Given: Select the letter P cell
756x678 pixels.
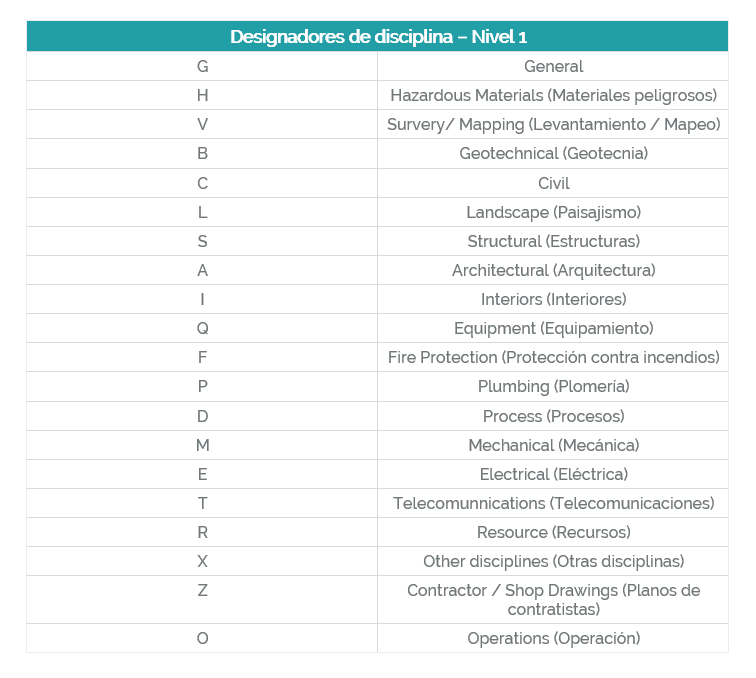Looking at the screenshot, I should [x=202, y=386].
